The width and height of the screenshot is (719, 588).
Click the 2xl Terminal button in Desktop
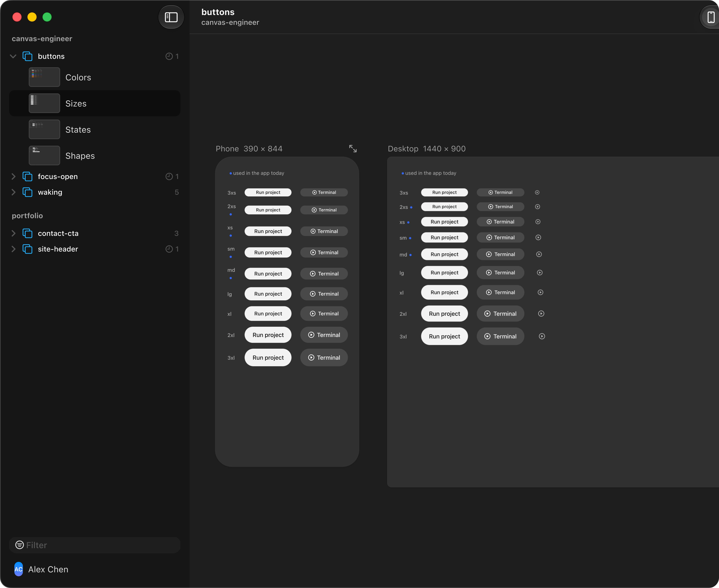tap(500, 314)
